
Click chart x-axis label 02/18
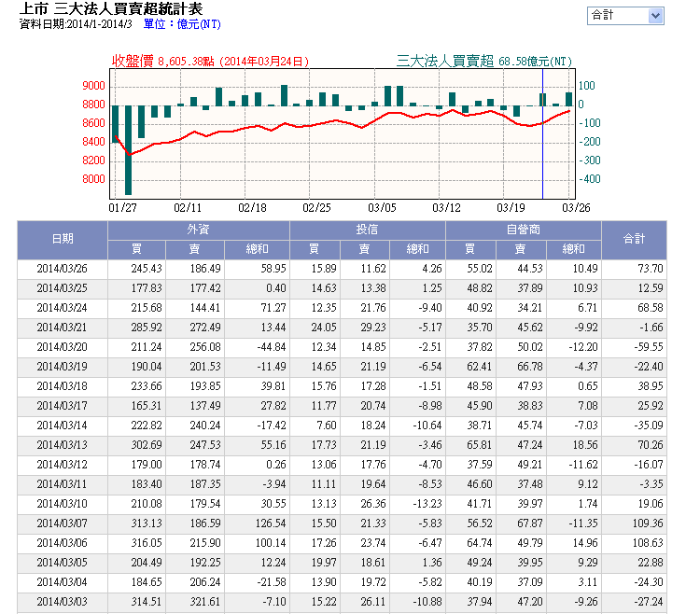click(x=252, y=208)
